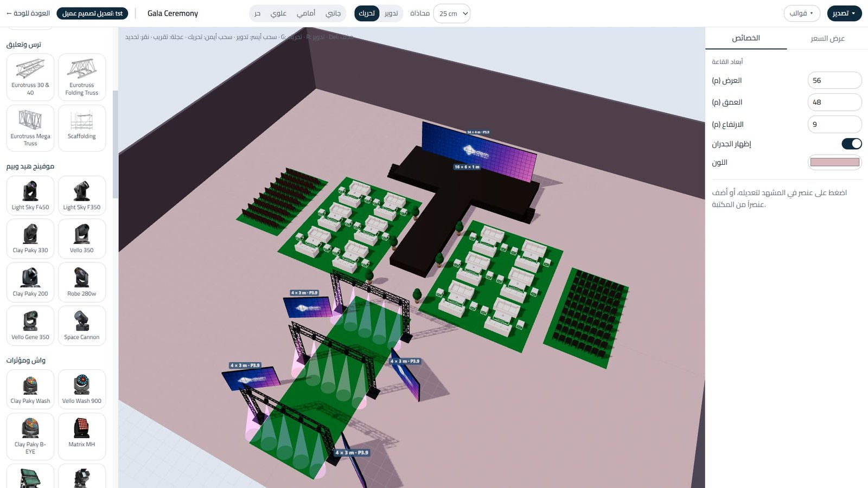Add Matrix MH light
868x488 pixels.
pos(82,436)
